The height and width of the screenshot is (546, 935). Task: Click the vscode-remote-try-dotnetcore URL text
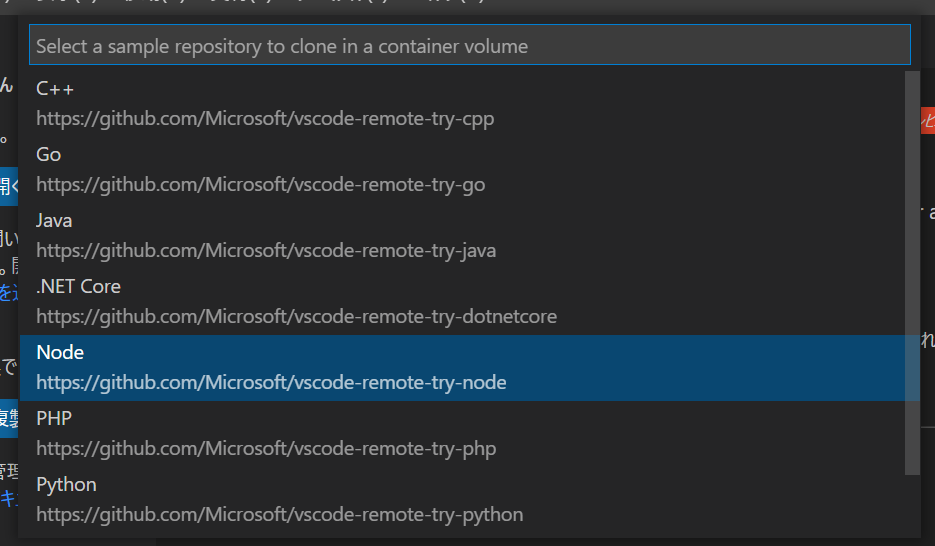[x=296, y=317]
